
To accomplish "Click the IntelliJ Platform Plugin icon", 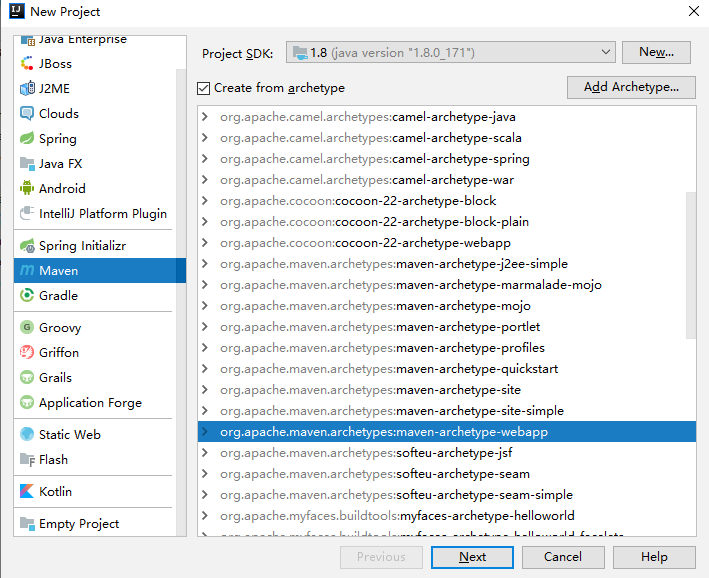I will [x=27, y=213].
